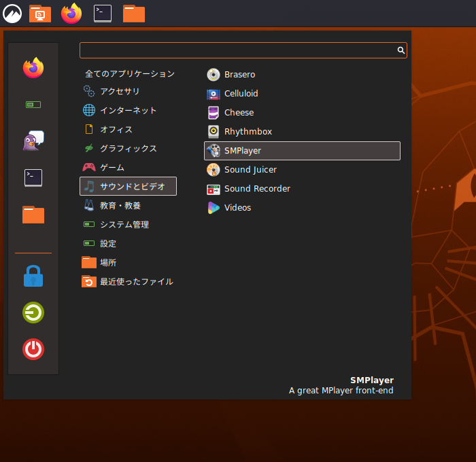Open System Settings from favorites sidebar
The image size is (476, 462).
tap(33, 105)
